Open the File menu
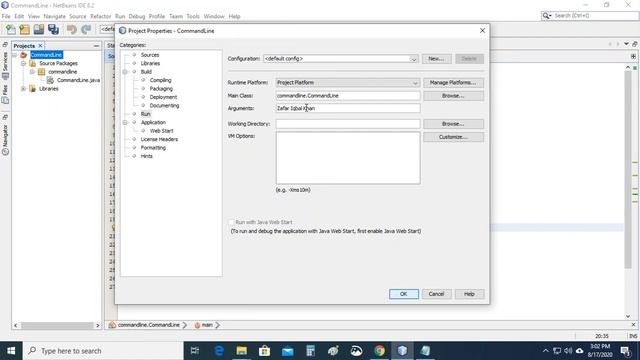The width and height of the screenshot is (640, 360). [x=6, y=16]
